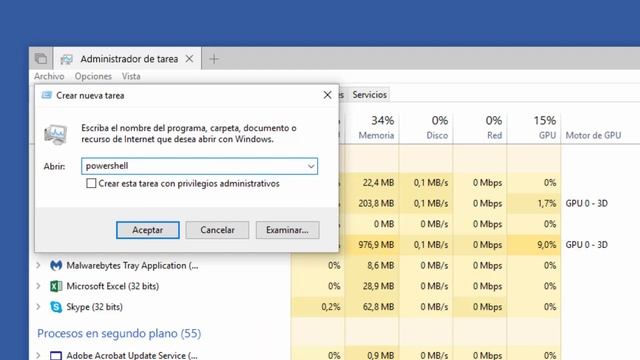This screenshot has width=640, height=360.
Task: Click the tab overview icon left of the tab
Action: pyautogui.click(x=41, y=59)
